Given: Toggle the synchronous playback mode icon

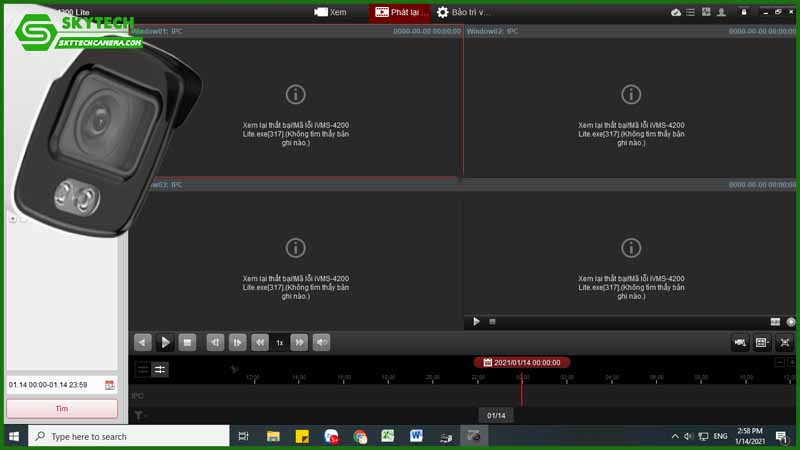Looking at the screenshot, I should pos(160,369).
